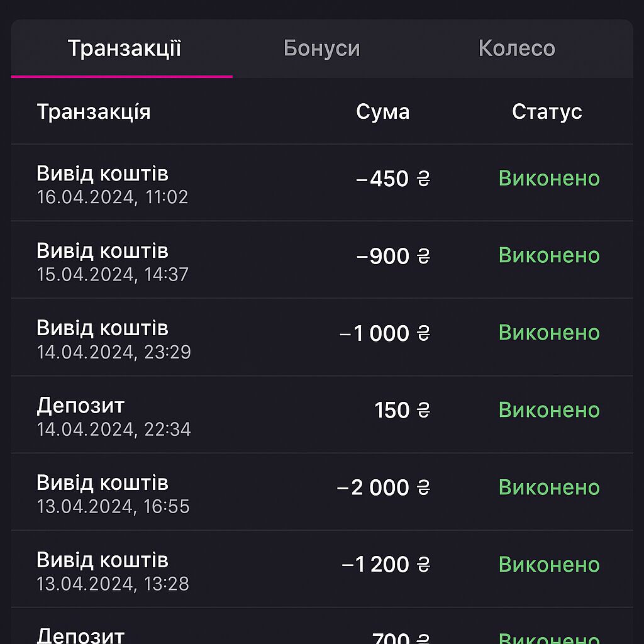Viewport: 644px width, 644px height.
Task: Click the Статус column header
Action: click(548, 112)
